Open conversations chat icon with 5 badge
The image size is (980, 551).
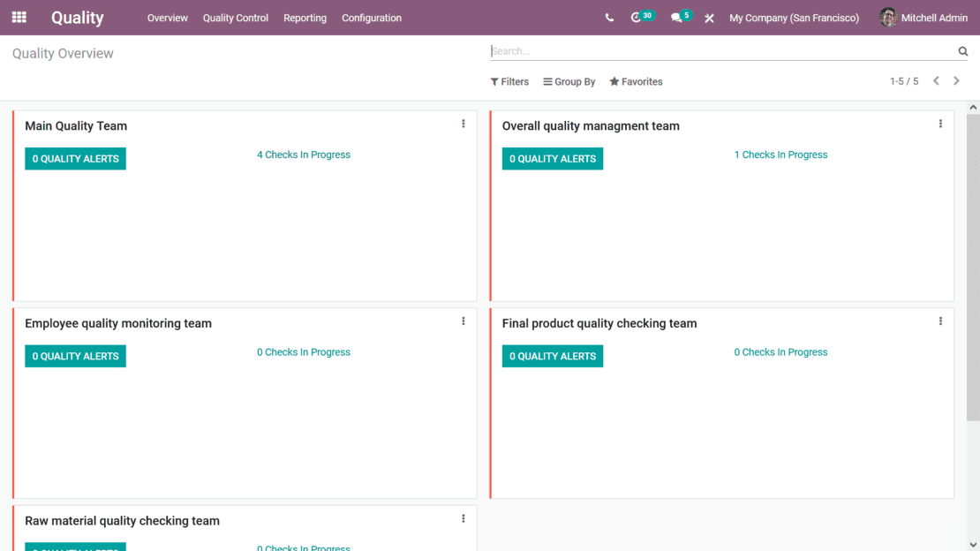(x=677, y=18)
